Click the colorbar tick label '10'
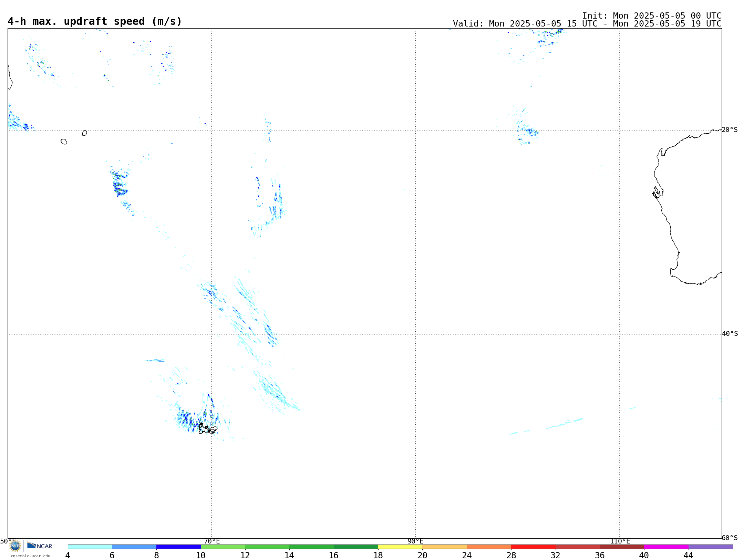Viewport: 744px width, 560px height. pyautogui.click(x=201, y=555)
